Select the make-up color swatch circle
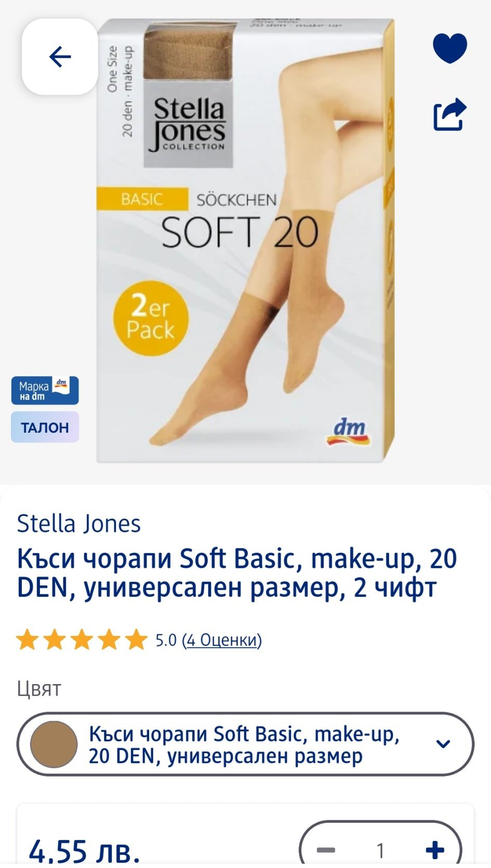491x868 pixels. [x=54, y=744]
